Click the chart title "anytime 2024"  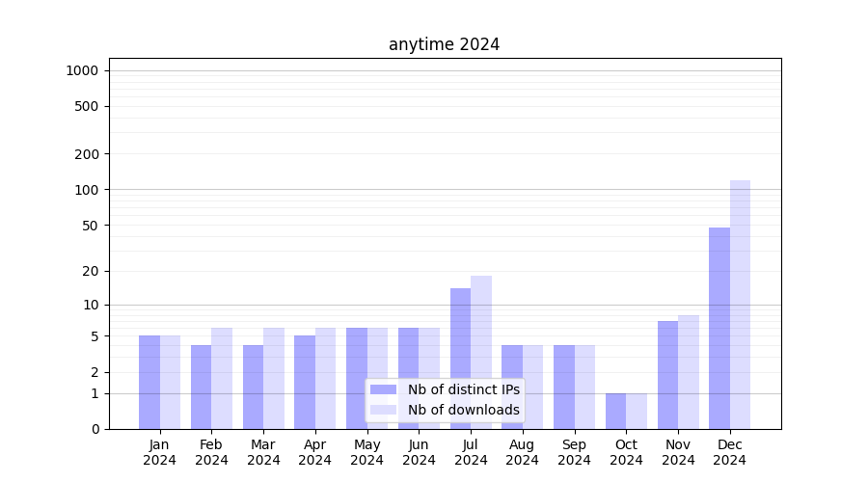444,44
